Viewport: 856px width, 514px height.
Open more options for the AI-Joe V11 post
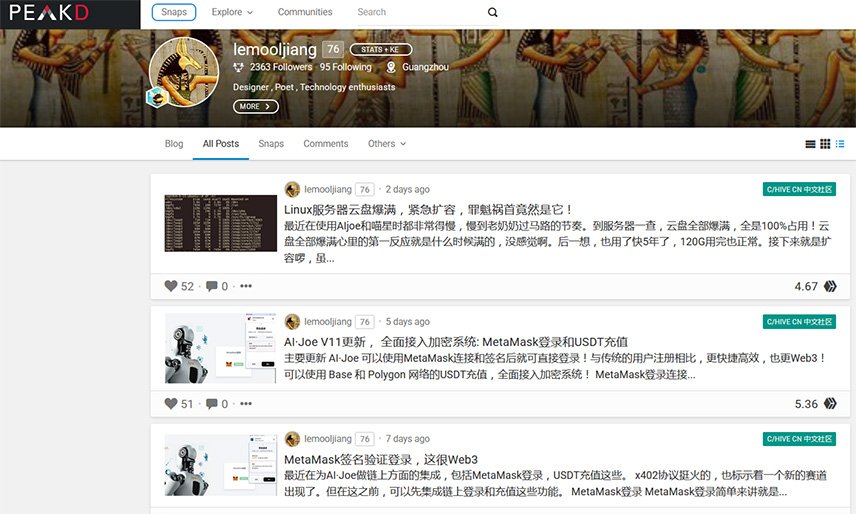tap(246, 403)
